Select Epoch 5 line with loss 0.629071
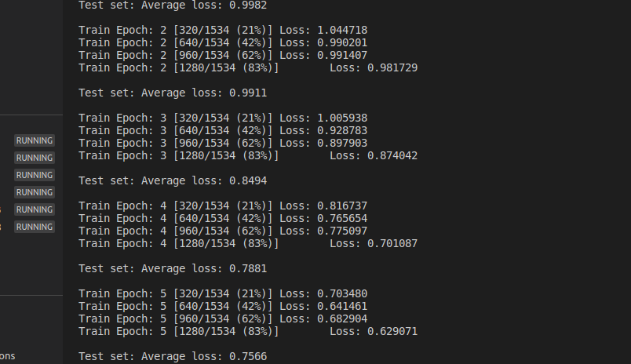Screen dimensions: 631x364 pyautogui.click(x=248, y=331)
